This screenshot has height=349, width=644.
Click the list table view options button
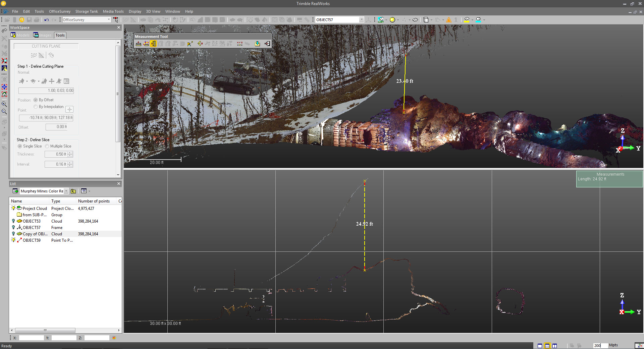[84, 191]
